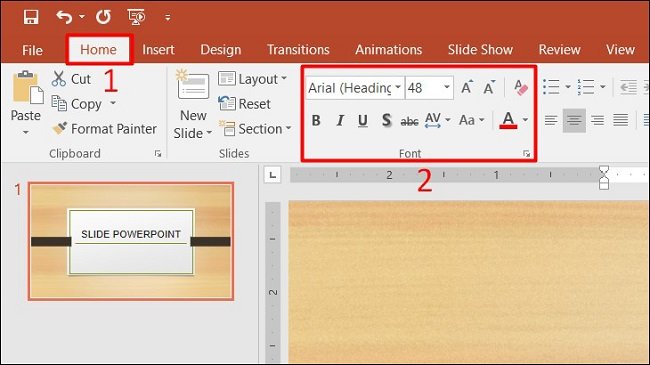Image resolution: width=650 pixels, height=365 pixels.
Task: Toggle bold formatting
Action: click(x=316, y=120)
